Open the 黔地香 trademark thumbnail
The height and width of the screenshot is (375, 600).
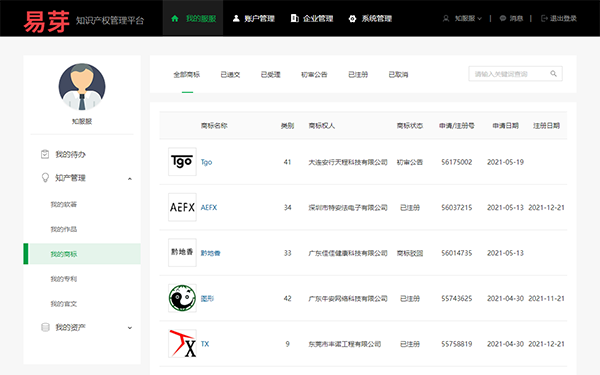coord(182,253)
